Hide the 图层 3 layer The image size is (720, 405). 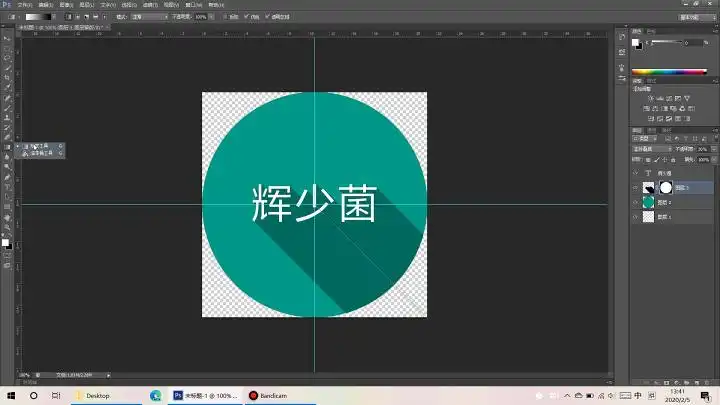pyautogui.click(x=635, y=187)
